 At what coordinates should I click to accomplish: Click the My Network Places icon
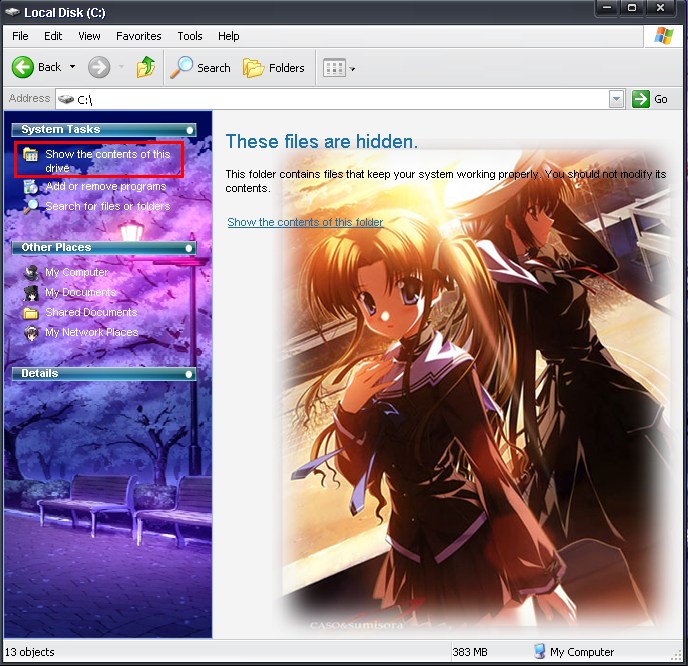pyautogui.click(x=31, y=333)
